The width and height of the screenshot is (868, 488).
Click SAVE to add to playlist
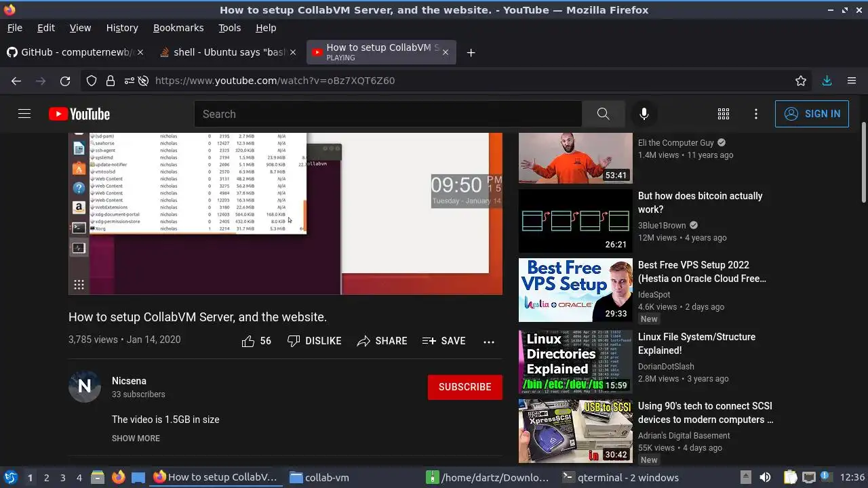(x=443, y=341)
